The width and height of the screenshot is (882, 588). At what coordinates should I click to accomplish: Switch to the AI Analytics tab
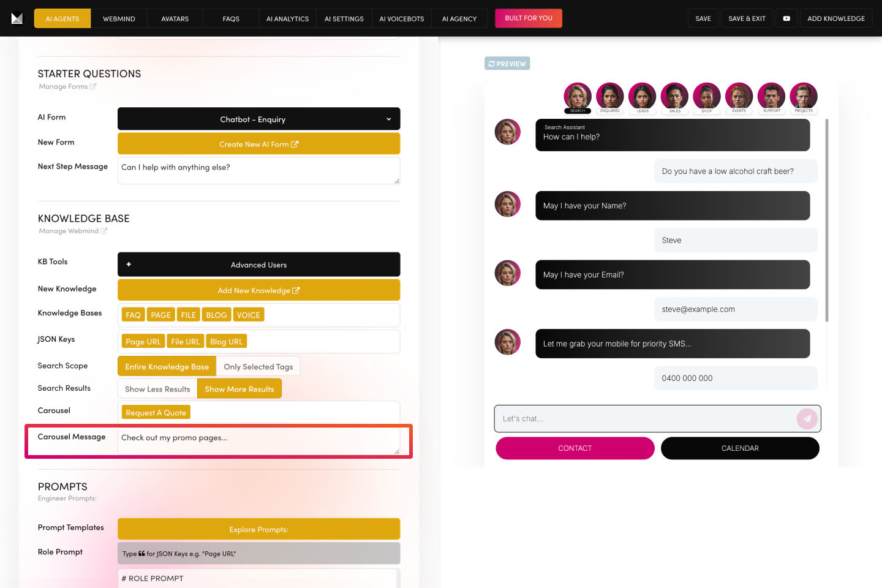pos(287,18)
